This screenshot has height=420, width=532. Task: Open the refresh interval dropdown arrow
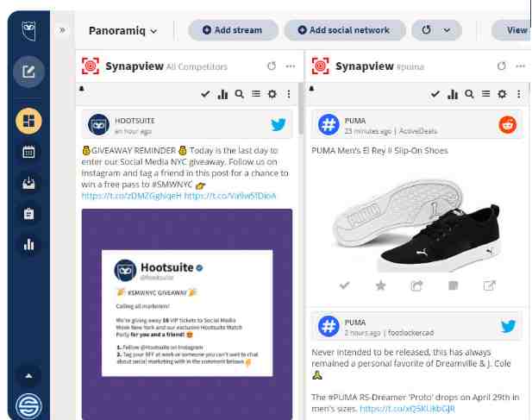pos(447,30)
